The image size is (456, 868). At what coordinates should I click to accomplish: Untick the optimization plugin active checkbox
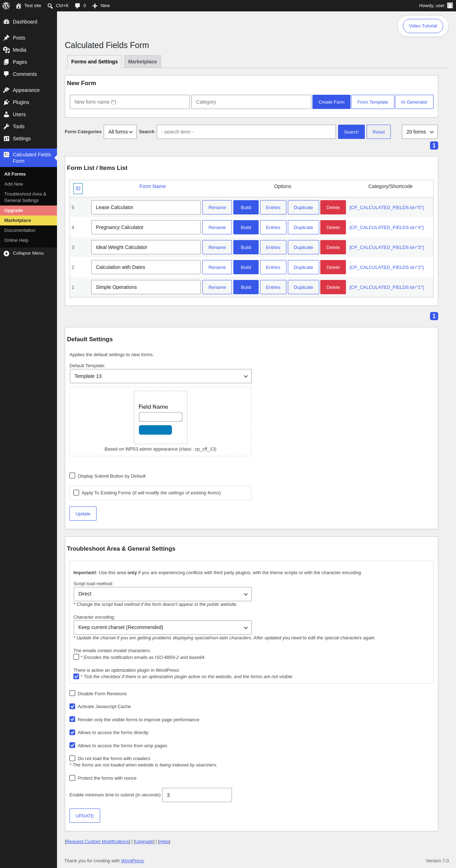click(x=76, y=676)
